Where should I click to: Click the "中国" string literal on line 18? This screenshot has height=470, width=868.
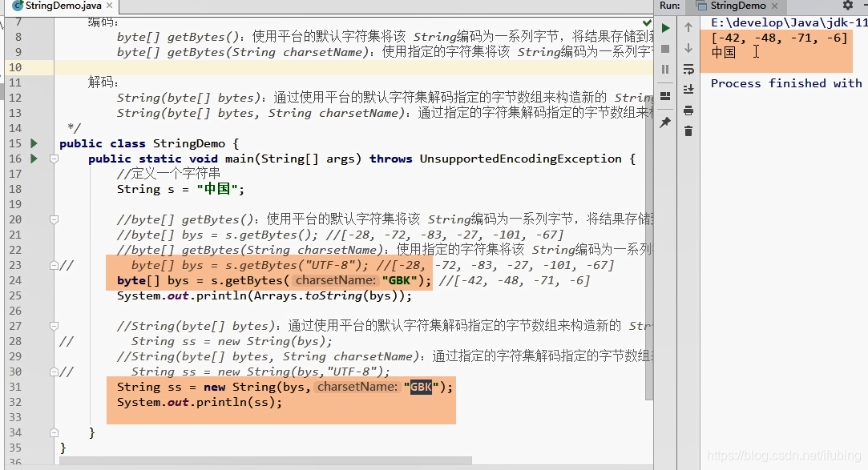click(x=217, y=189)
